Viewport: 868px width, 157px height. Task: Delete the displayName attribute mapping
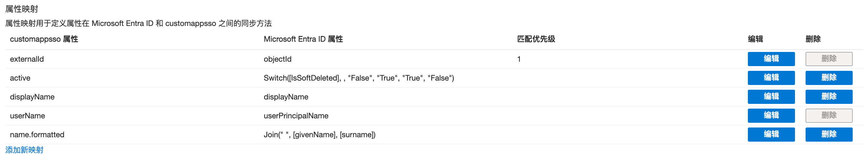[x=829, y=97]
